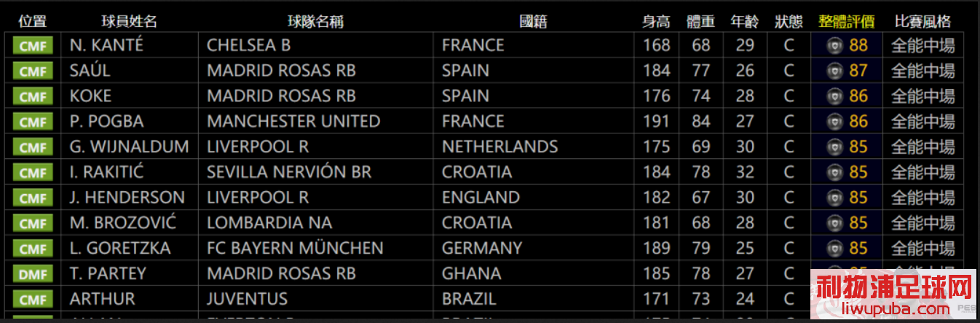Select player name KOKE
The height and width of the screenshot is (323, 980).
pyautogui.click(x=91, y=96)
